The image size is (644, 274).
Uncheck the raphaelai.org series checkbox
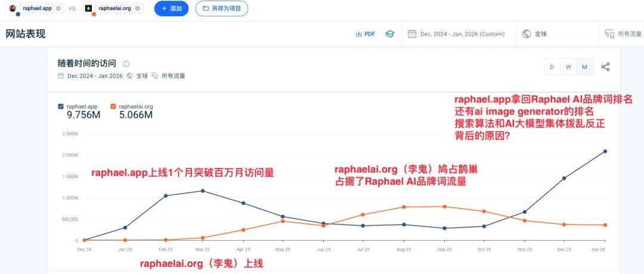(113, 106)
